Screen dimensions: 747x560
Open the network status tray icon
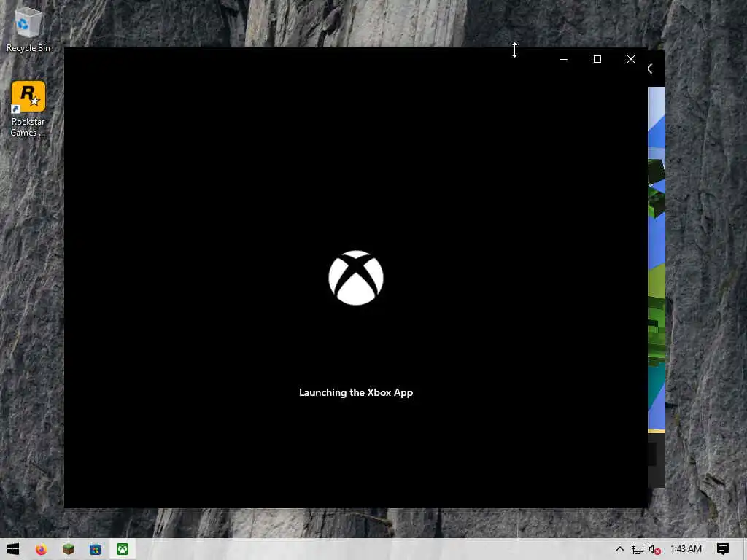click(637, 549)
